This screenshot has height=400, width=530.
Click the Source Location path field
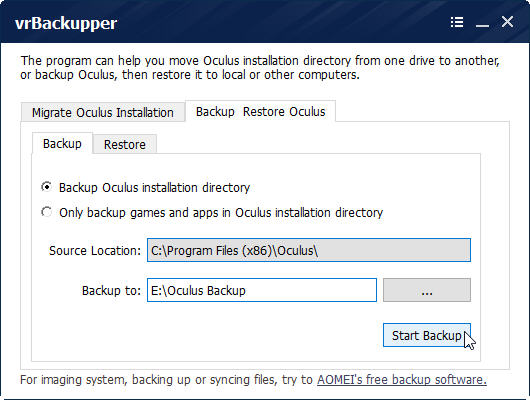pyautogui.click(x=309, y=250)
